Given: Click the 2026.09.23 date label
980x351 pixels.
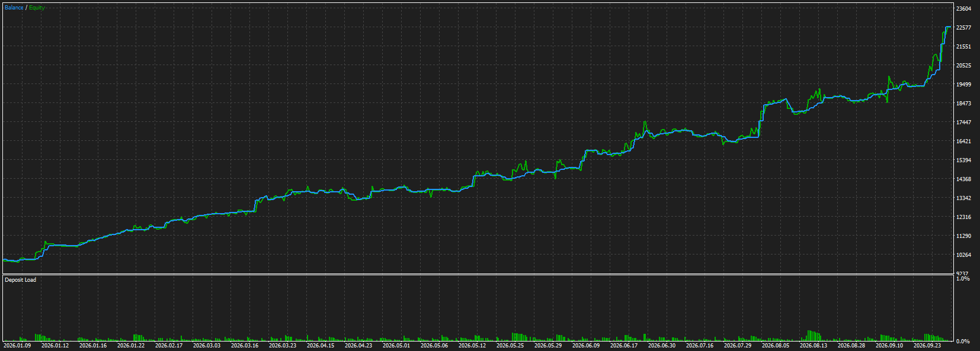Looking at the screenshot, I should pos(927,346).
